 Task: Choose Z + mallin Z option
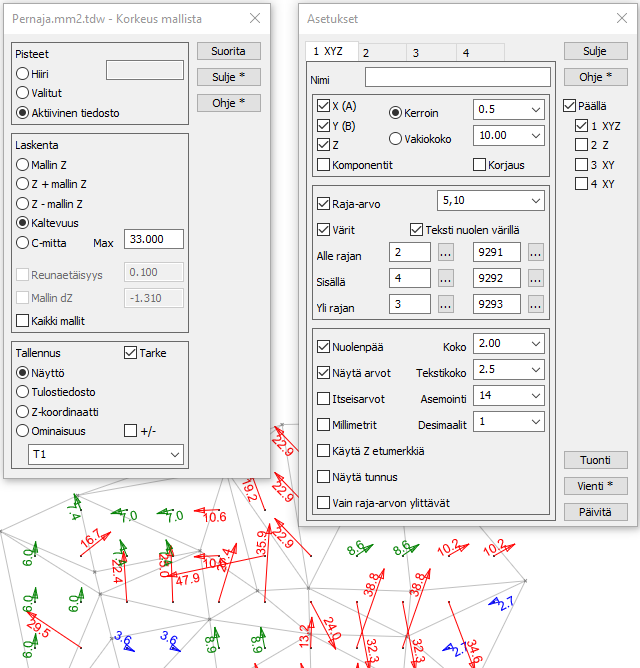click(x=22, y=184)
